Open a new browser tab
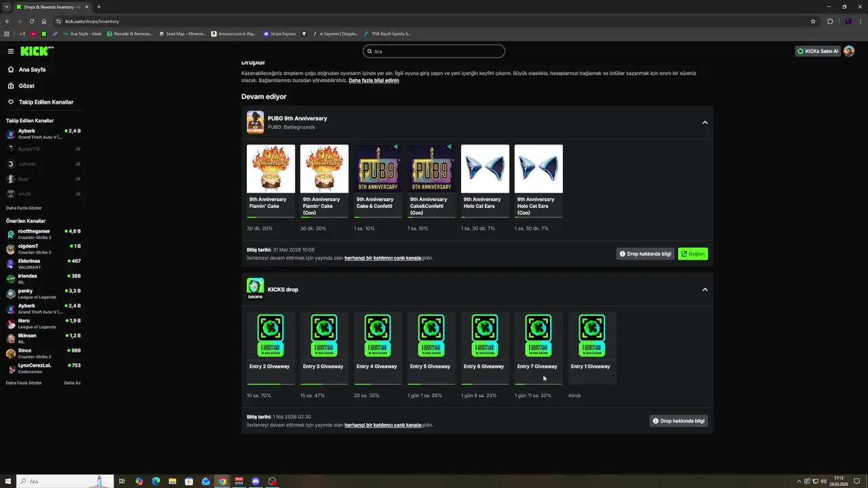 pyautogui.click(x=99, y=7)
